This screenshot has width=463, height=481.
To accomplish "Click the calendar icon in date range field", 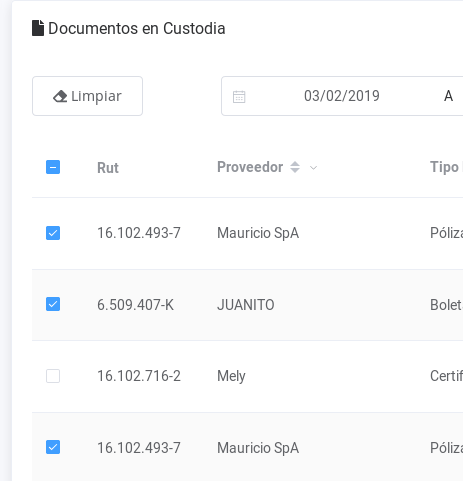I will click(x=239, y=97).
